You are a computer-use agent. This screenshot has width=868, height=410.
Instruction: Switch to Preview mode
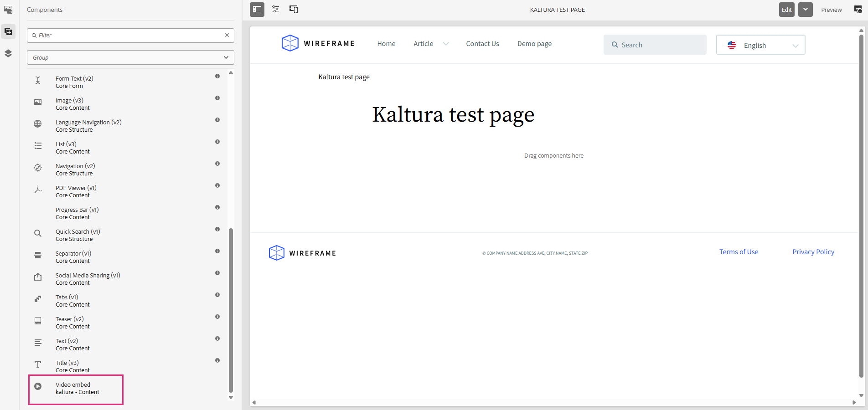pos(832,10)
